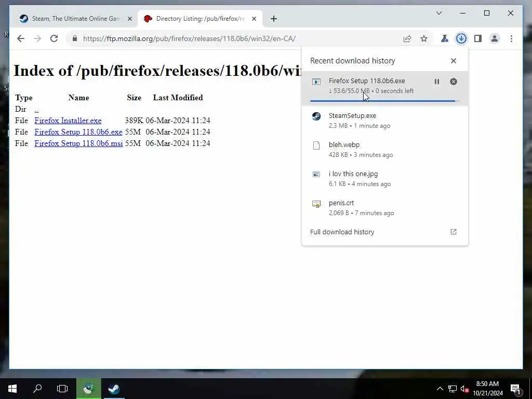532x399 pixels.
Task: Open SteamSetup.exe from download list
Action: coord(385,121)
